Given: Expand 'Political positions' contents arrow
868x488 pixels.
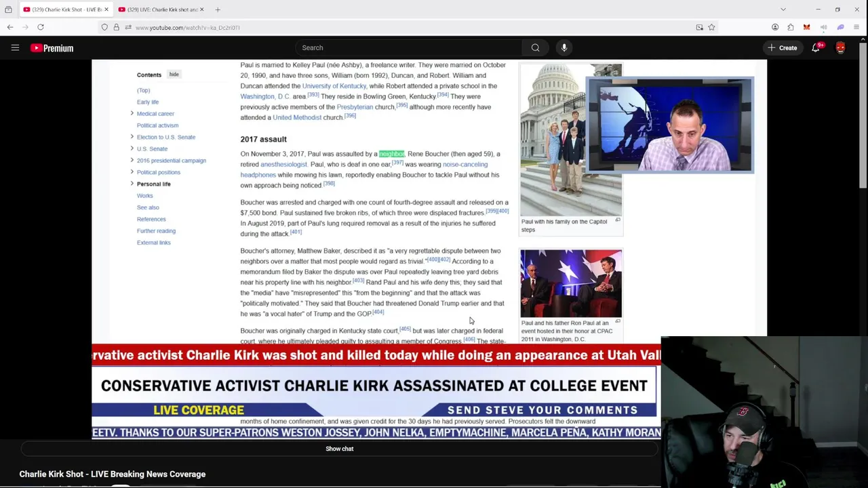Looking at the screenshot, I should click(x=132, y=172).
